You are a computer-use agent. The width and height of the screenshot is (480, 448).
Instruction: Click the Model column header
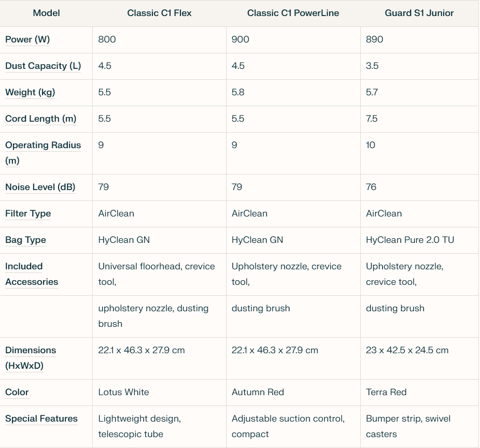pos(46,13)
